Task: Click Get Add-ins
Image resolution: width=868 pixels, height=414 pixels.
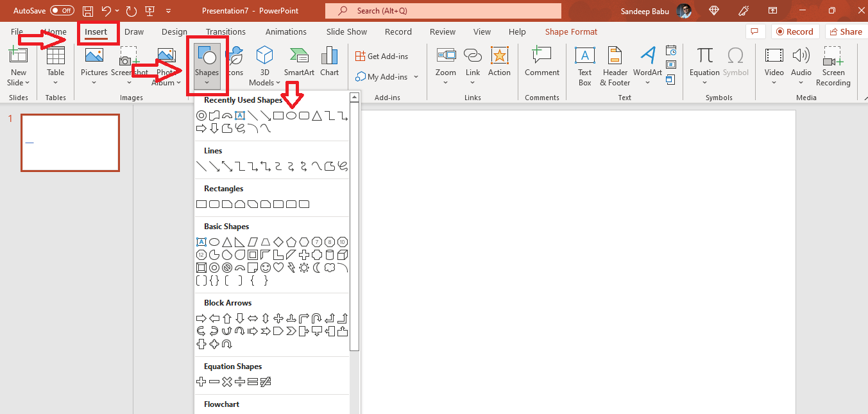Action: pos(382,56)
